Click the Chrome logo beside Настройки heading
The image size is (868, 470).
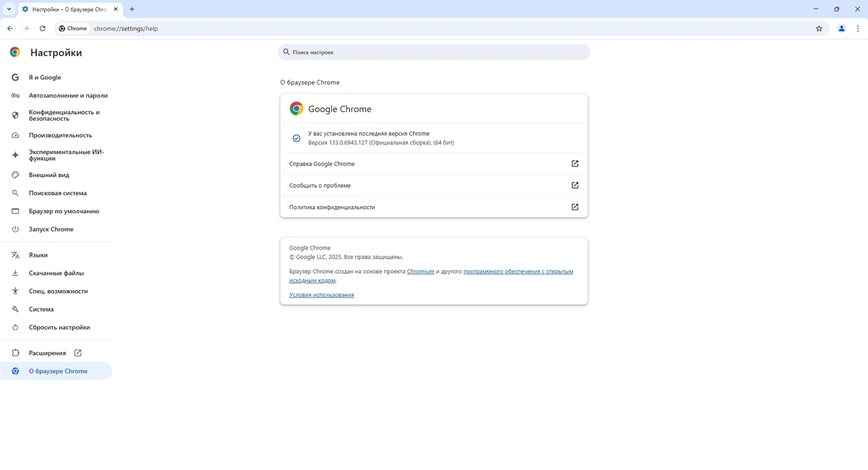[x=15, y=52]
